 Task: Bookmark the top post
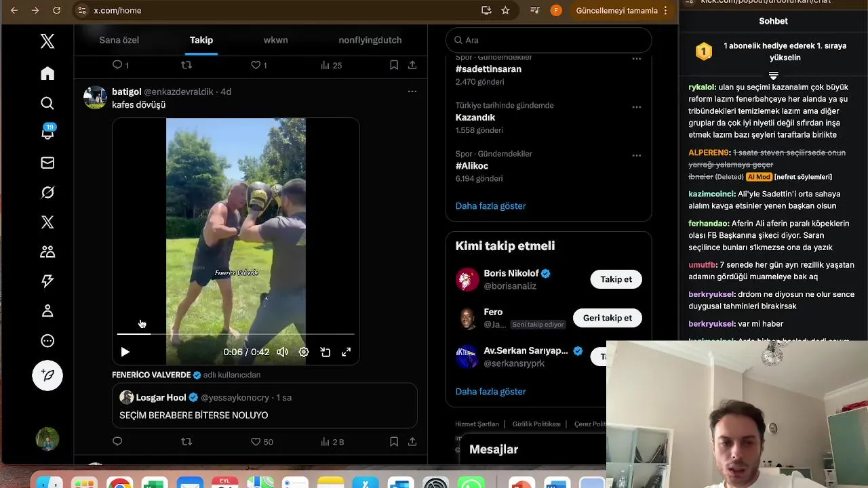pyautogui.click(x=394, y=65)
